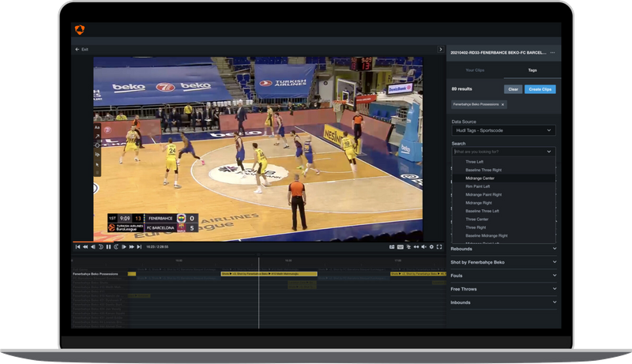Viewport: 632px width, 364px height.
Task: Step back one frame
Action: click(93, 247)
